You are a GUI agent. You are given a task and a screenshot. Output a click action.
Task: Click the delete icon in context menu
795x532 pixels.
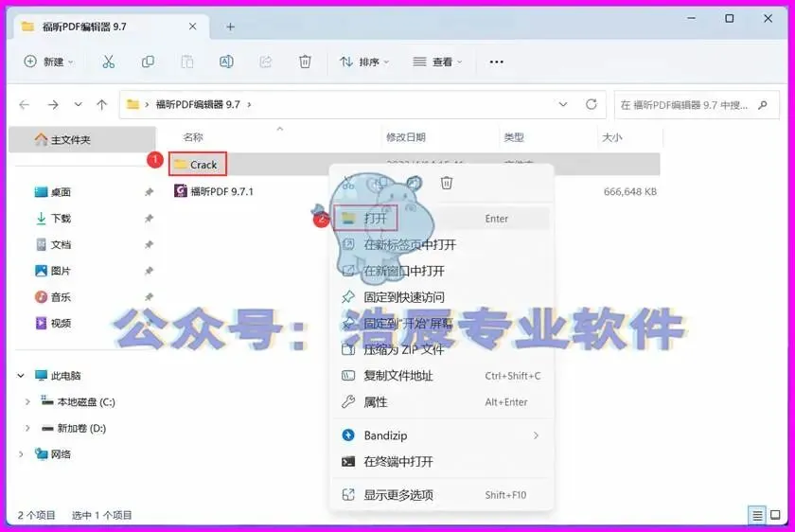(x=446, y=183)
